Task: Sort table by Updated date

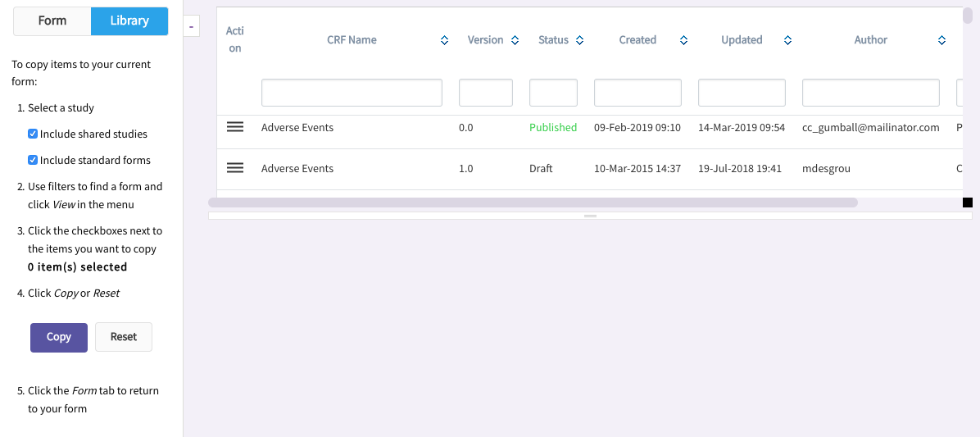Action: (787, 40)
